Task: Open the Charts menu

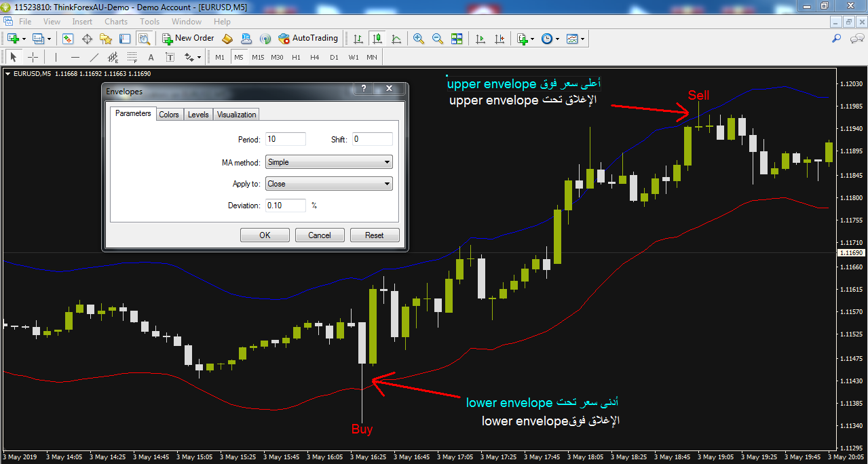Action: (116, 22)
